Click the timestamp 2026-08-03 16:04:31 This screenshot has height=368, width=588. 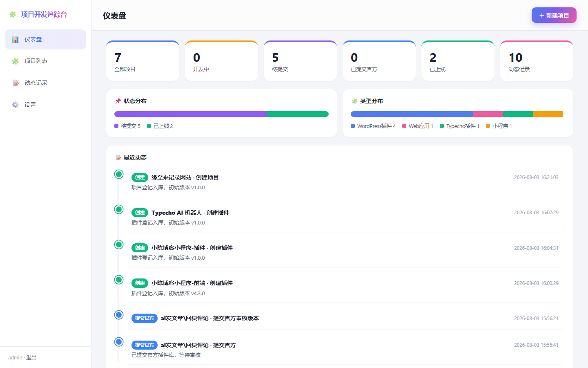536,248
